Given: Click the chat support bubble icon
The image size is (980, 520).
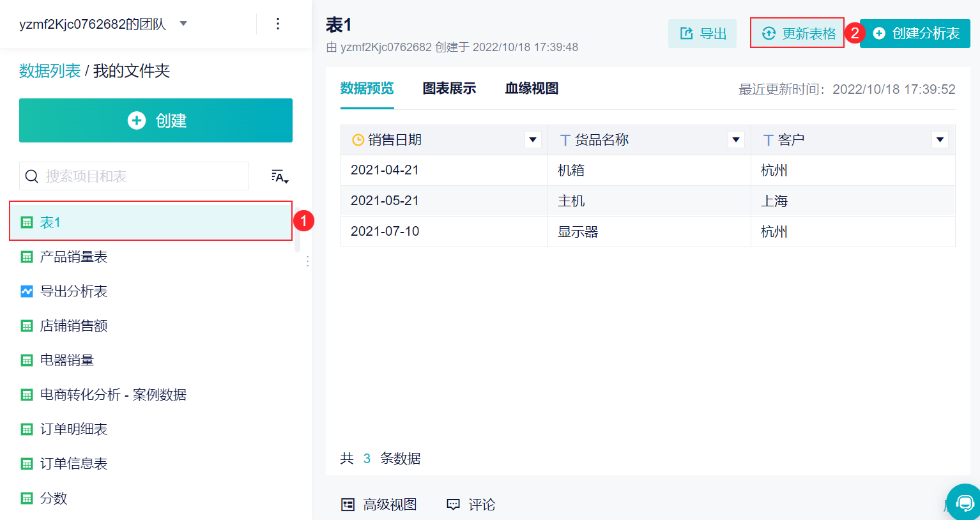Looking at the screenshot, I should [x=965, y=502].
